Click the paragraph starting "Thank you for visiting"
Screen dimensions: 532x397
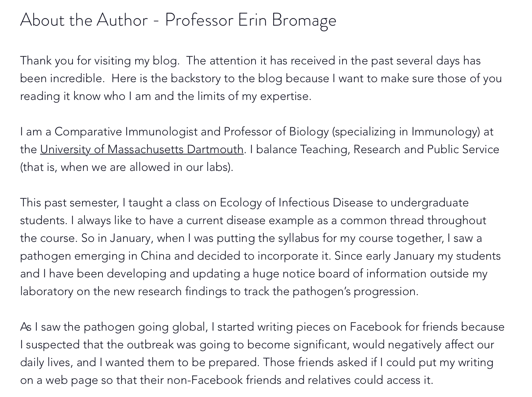[261, 78]
